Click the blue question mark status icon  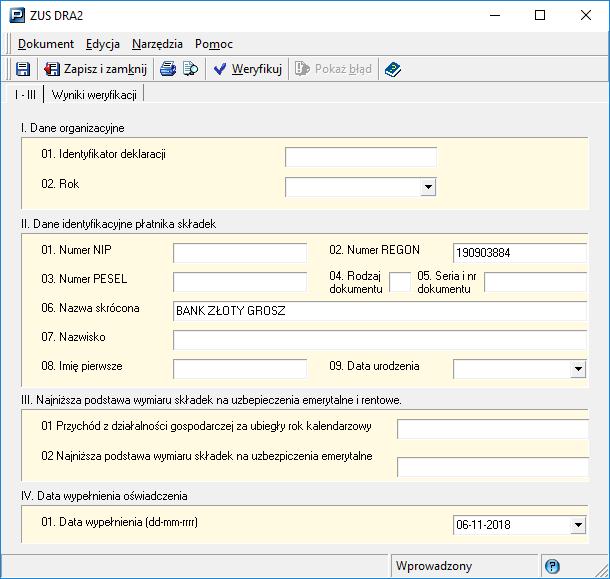pos(552,566)
